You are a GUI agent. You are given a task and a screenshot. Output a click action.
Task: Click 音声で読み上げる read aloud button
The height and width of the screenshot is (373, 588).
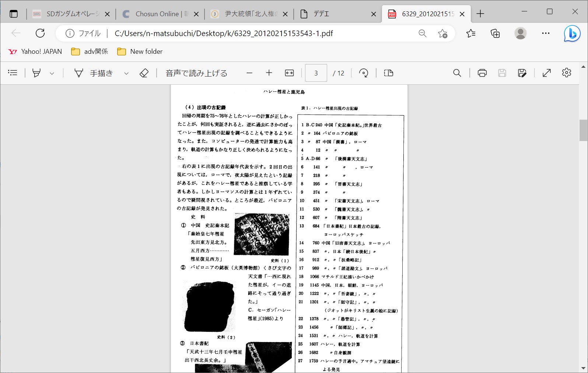(x=196, y=73)
